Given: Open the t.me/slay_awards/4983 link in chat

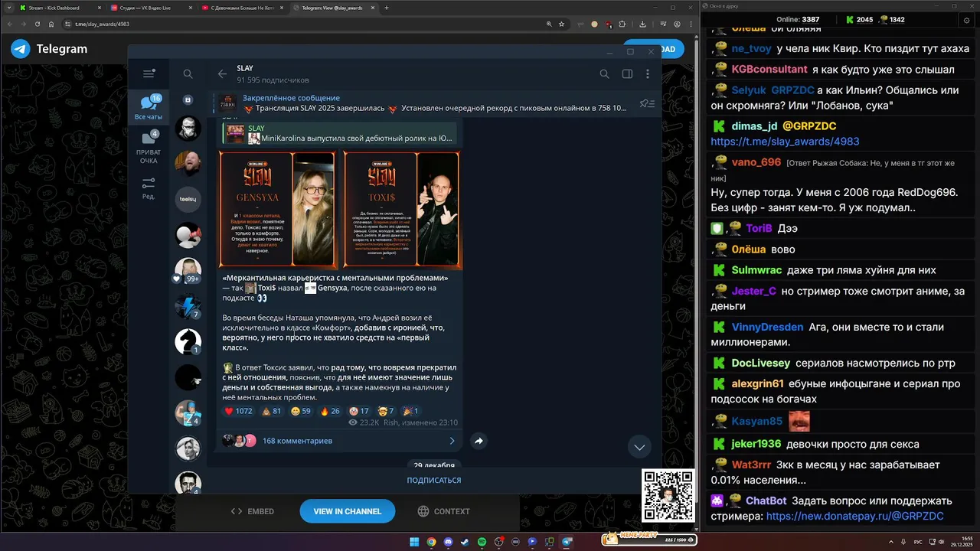Looking at the screenshot, I should pos(785,142).
